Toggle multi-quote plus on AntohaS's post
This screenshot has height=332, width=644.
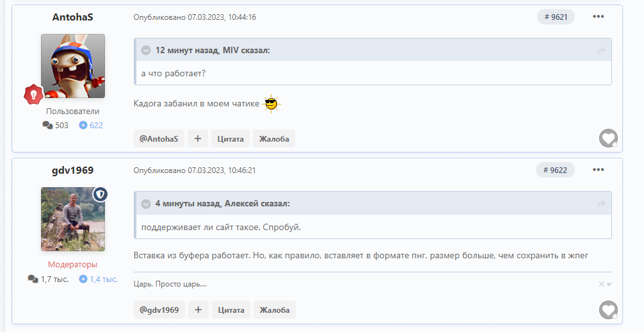tap(198, 138)
